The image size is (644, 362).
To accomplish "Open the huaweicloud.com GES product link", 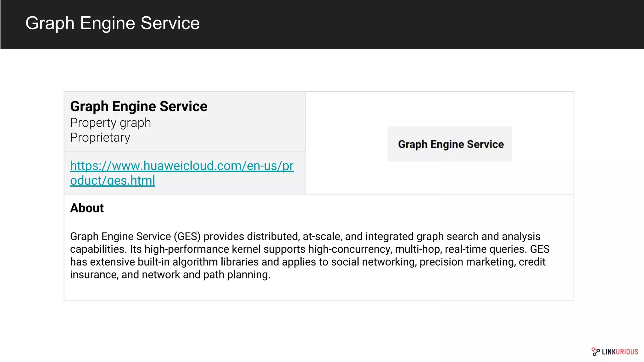I will (182, 173).
